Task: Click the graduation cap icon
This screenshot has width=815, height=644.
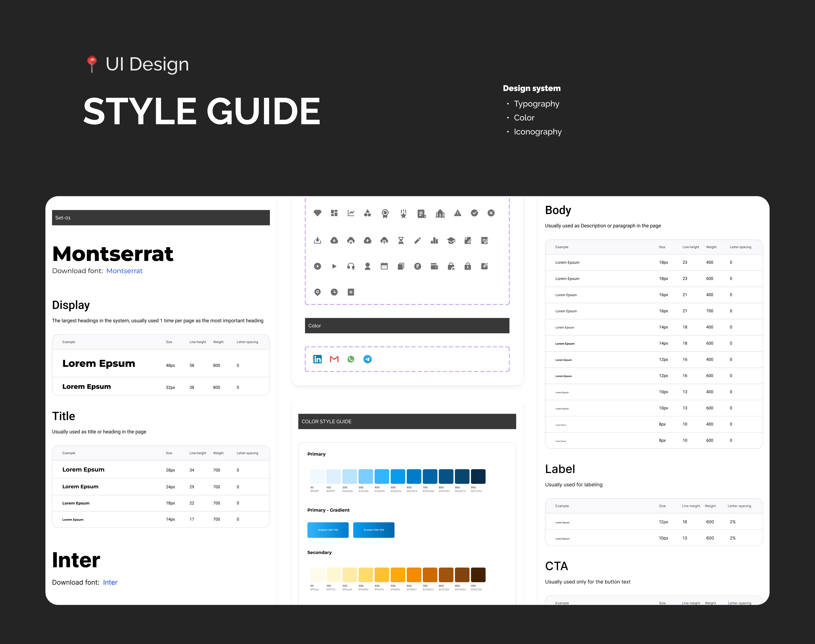Action: pos(451,241)
